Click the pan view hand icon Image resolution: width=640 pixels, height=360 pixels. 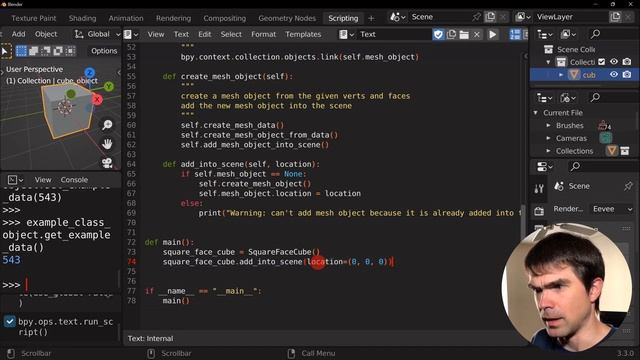[107, 144]
